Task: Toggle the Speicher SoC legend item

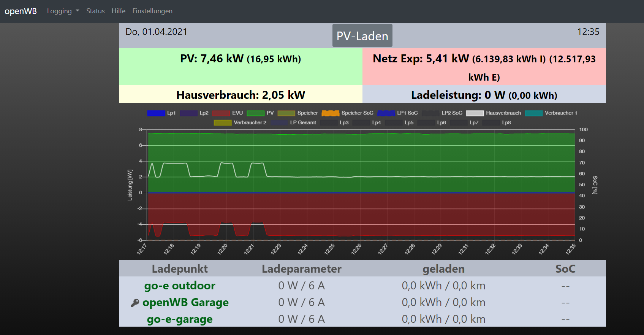Action: point(348,113)
